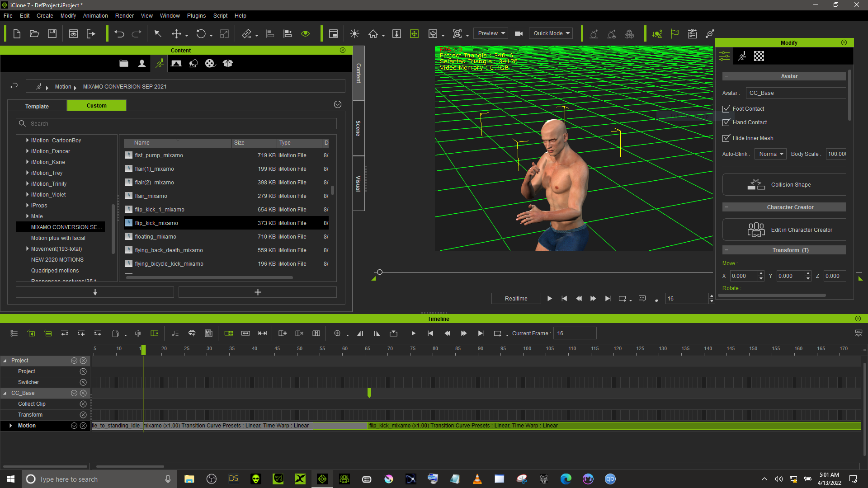Click the Collision Shape button label

coord(791,185)
